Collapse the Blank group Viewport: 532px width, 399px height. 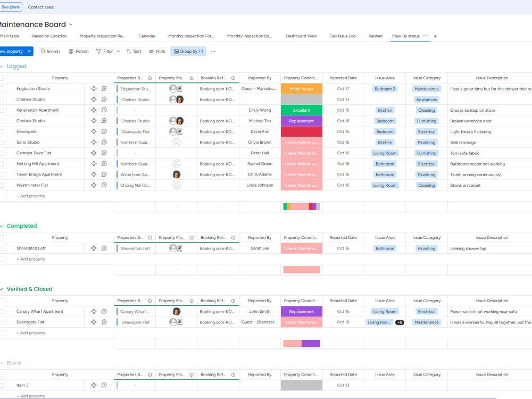(x=2, y=363)
